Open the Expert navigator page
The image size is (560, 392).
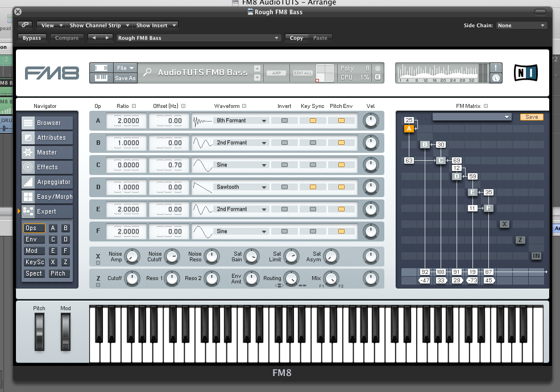(47, 211)
